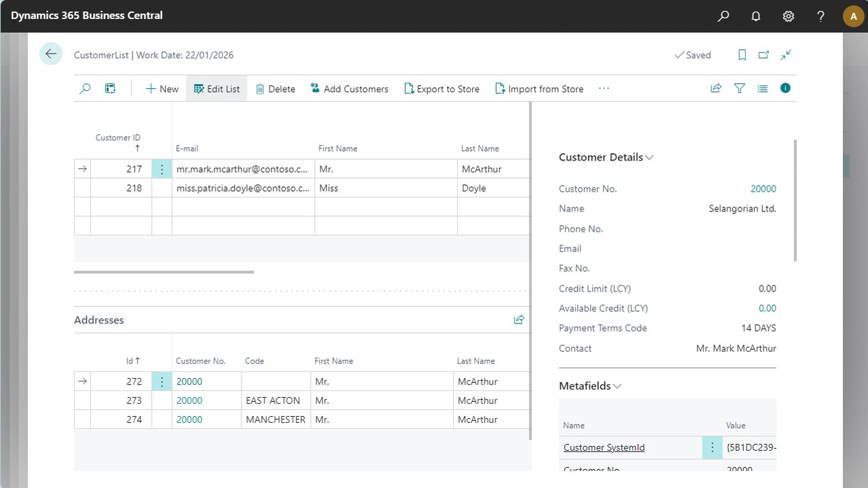This screenshot has height=488, width=868.
Task: Share the customer list page
Action: (x=716, y=88)
